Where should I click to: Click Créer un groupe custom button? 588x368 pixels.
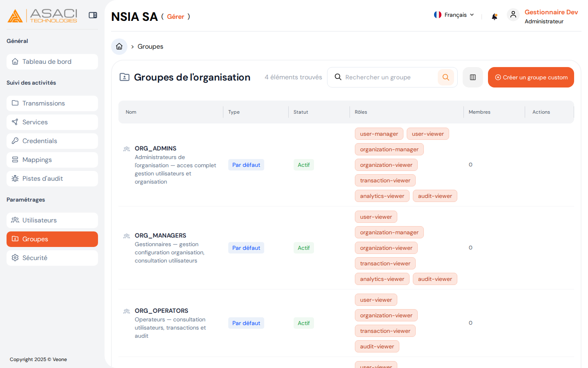tap(531, 77)
